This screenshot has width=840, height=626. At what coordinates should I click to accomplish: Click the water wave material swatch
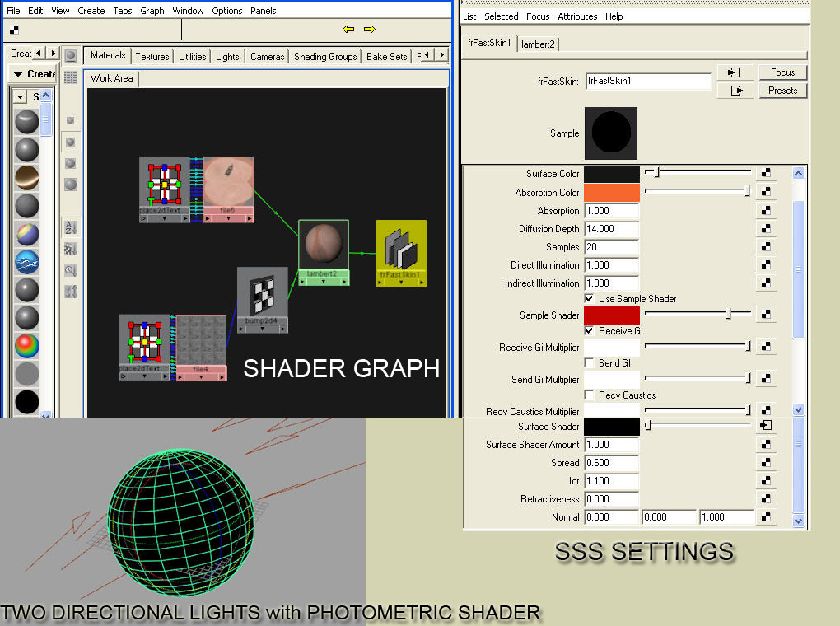click(x=27, y=262)
